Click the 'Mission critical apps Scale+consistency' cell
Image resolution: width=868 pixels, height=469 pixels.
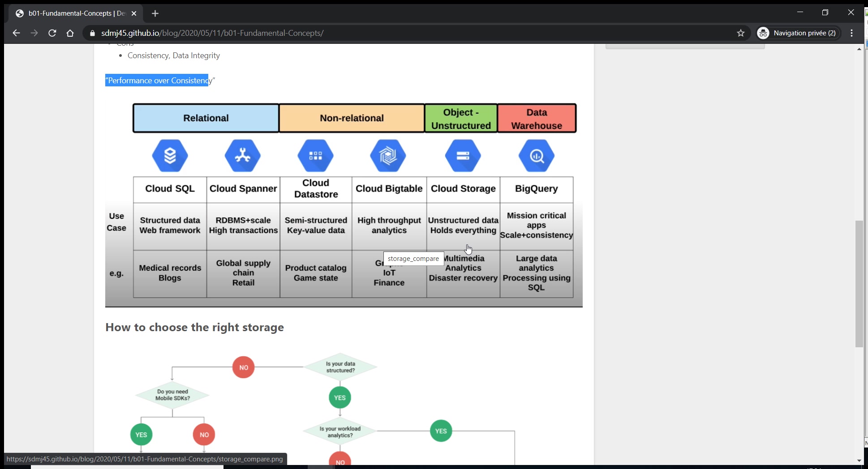[537, 226]
